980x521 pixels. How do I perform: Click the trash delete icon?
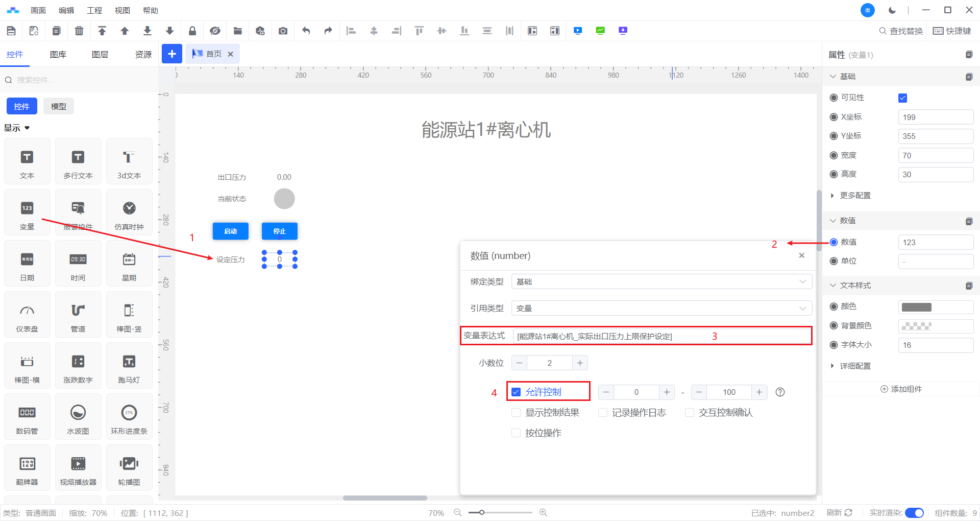(x=79, y=31)
